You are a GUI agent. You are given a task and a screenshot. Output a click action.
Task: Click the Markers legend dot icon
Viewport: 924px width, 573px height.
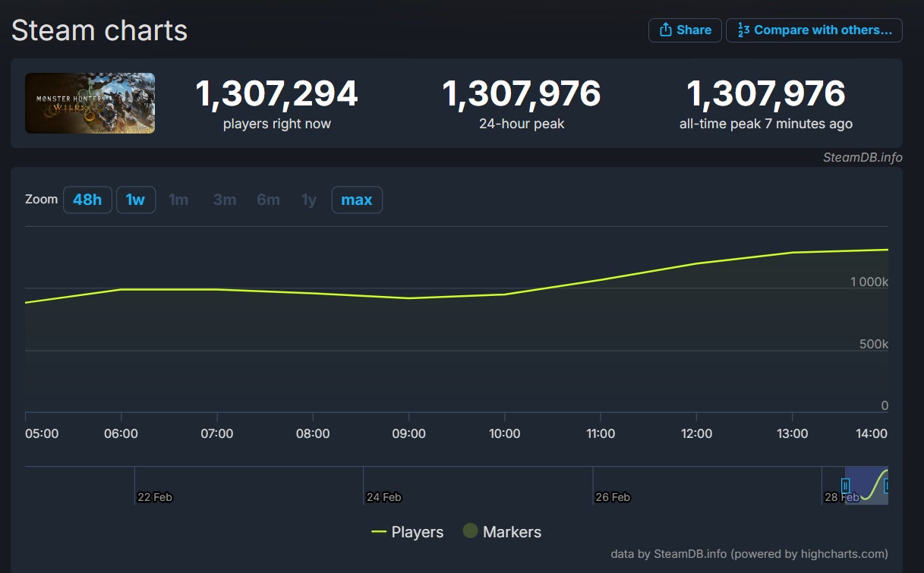click(471, 532)
